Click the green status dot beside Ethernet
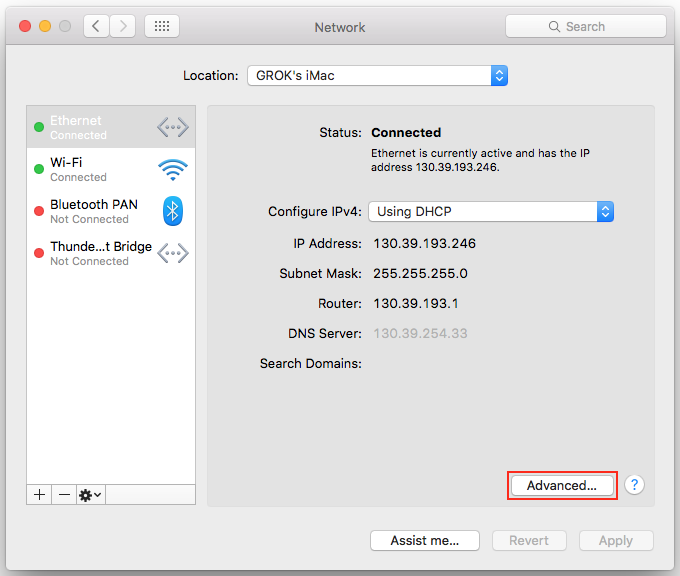 pyautogui.click(x=39, y=127)
